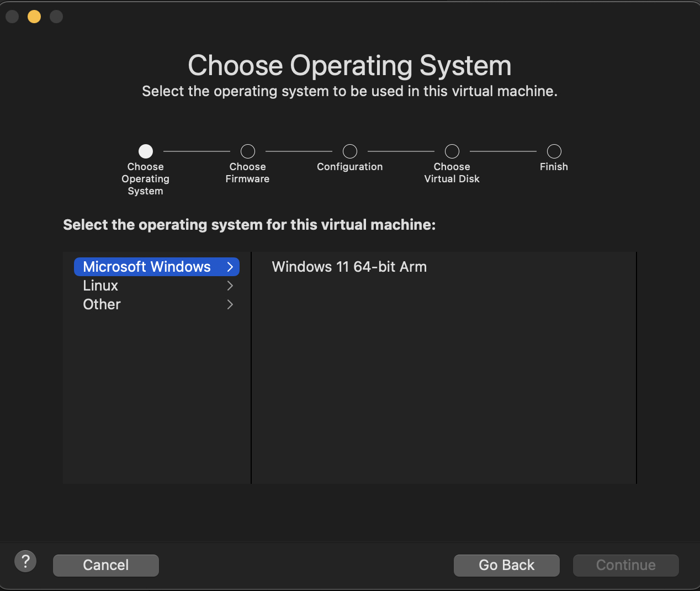Image resolution: width=700 pixels, height=591 pixels.
Task: Expand the Other chevron arrow
Action: pyautogui.click(x=230, y=304)
